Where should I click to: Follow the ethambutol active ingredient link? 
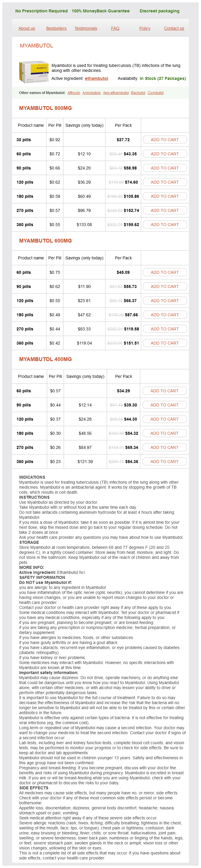pyautogui.click(x=96, y=78)
